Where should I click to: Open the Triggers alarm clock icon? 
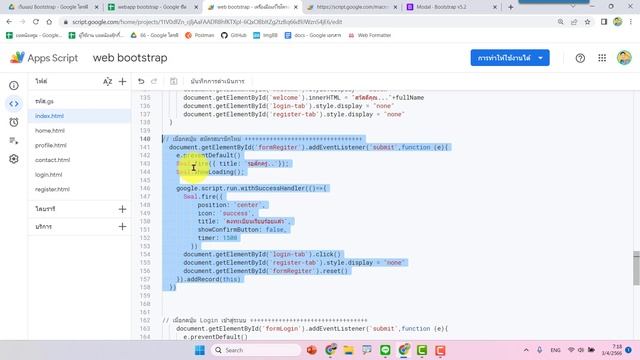[x=14, y=122]
